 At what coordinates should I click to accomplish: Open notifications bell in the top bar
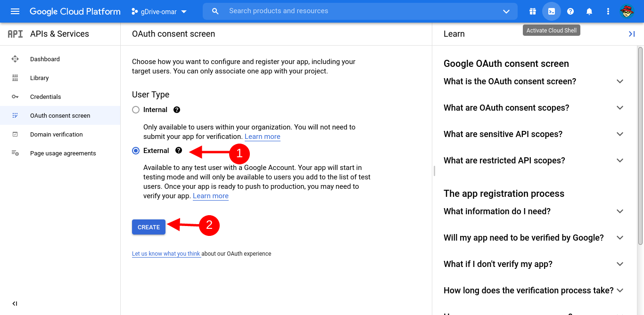coord(589,11)
